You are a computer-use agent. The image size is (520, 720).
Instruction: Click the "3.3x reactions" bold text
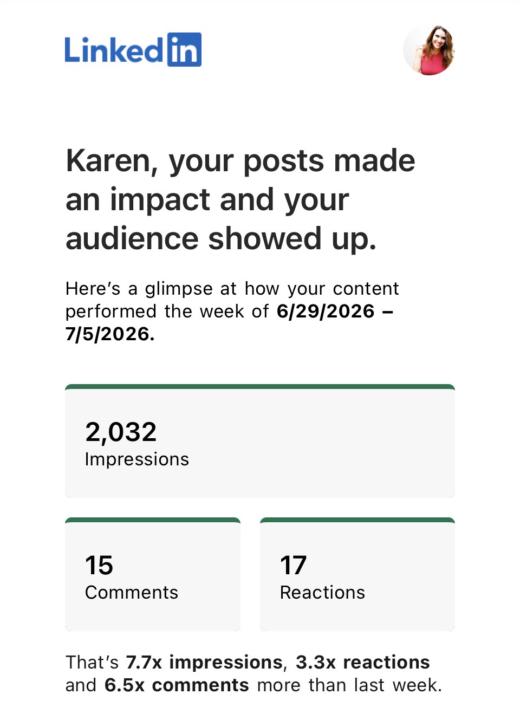click(x=363, y=662)
